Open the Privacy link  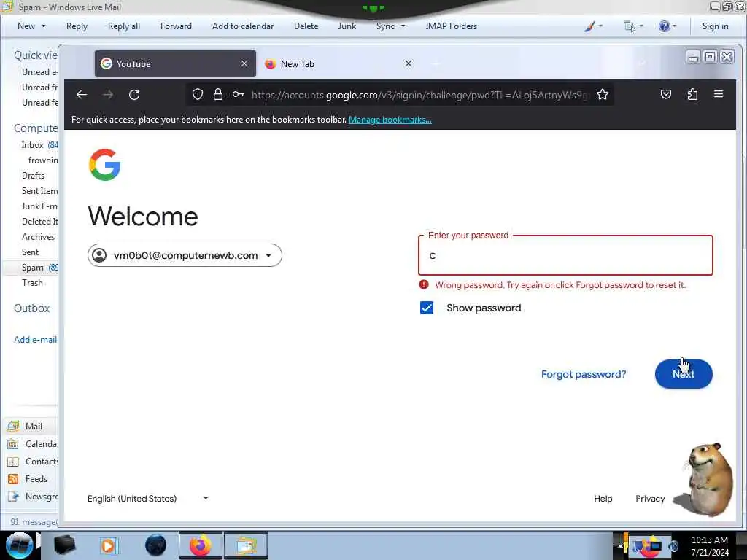650,499
